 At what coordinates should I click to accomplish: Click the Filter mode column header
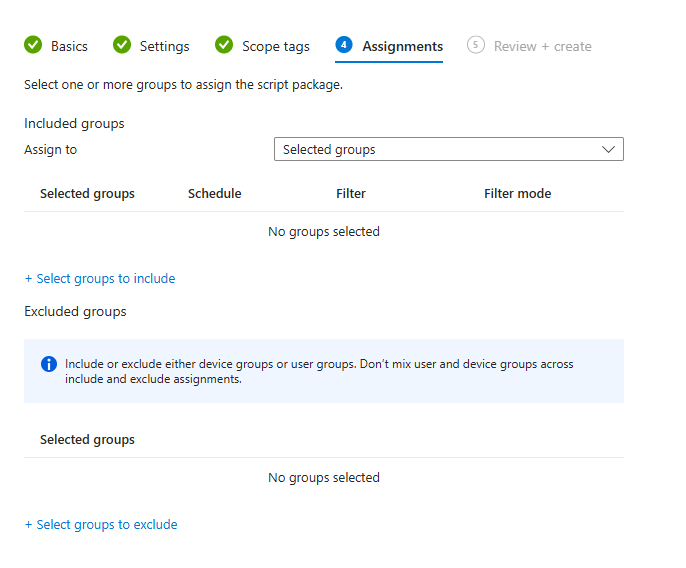[517, 194]
